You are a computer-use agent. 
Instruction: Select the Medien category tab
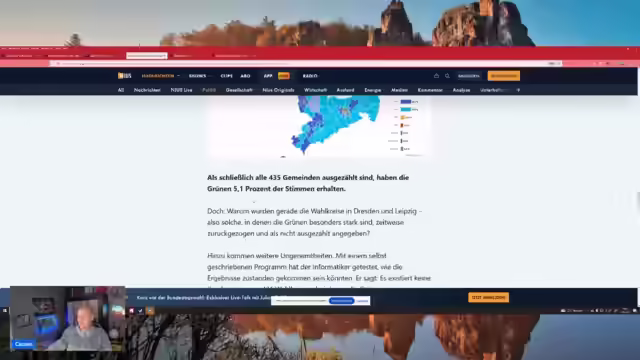399,90
